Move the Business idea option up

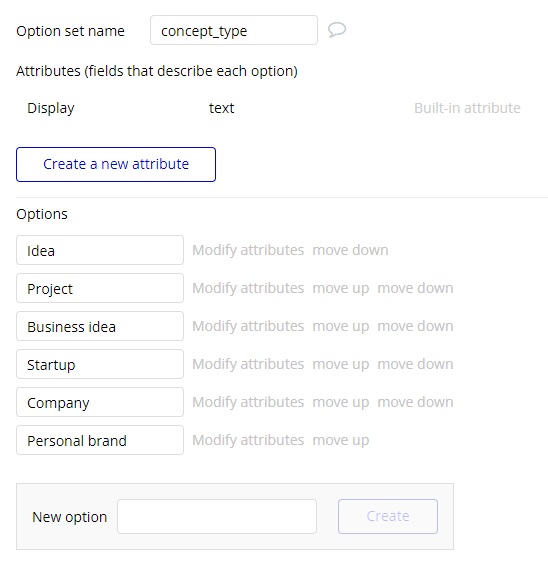coord(341,327)
